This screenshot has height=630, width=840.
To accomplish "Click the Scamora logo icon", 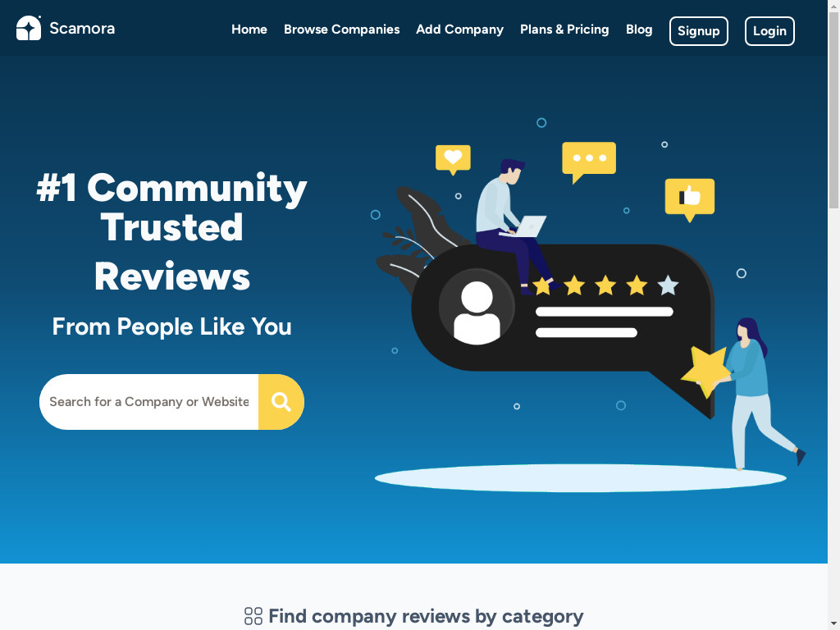I will point(29,28).
